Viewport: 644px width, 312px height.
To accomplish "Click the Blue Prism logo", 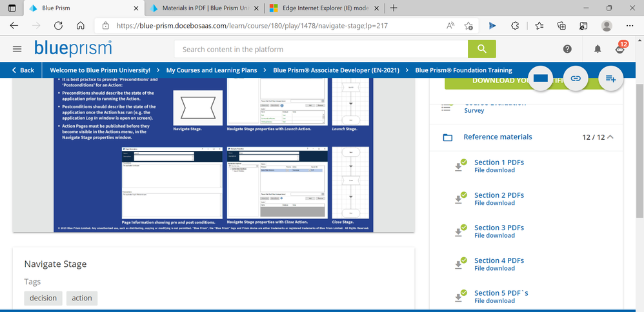I will [x=73, y=48].
